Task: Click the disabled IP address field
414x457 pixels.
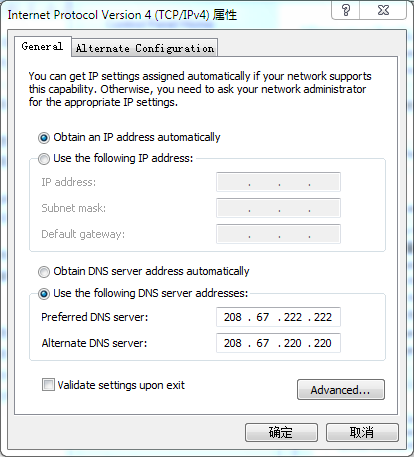Action: [278, 182]
